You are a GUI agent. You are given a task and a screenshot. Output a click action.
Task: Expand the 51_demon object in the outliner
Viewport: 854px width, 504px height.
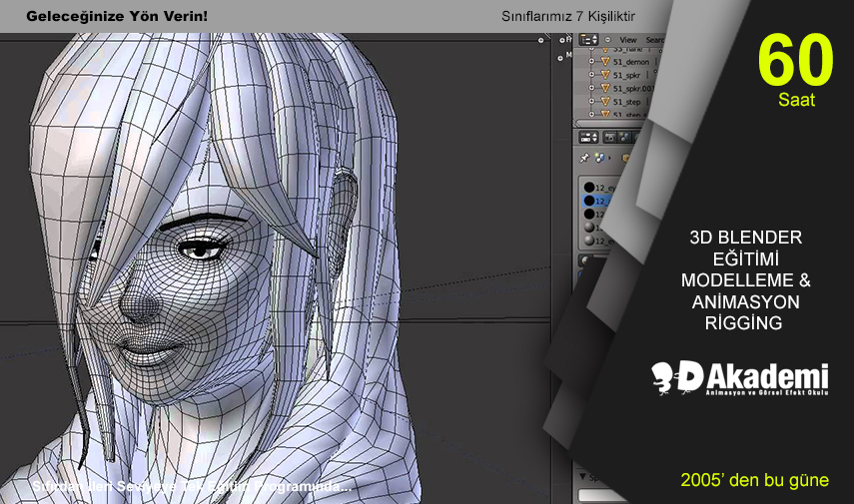[x=591, y=61]
